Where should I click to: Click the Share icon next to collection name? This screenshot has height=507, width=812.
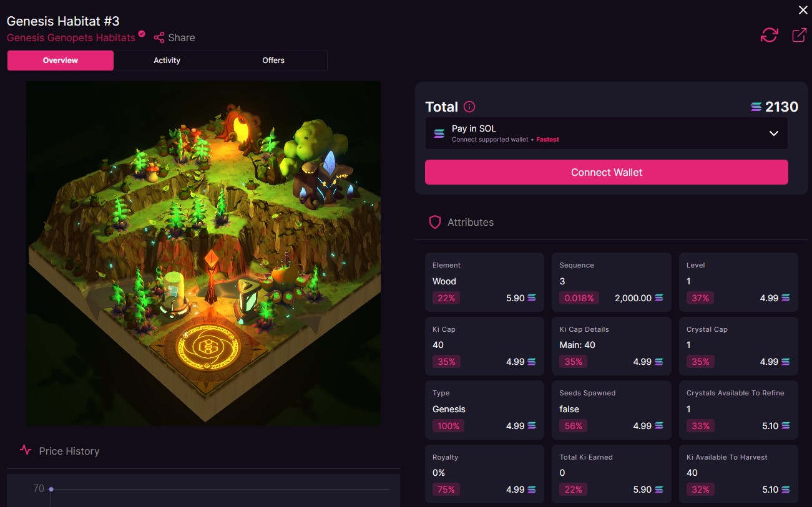click(159, 37)
